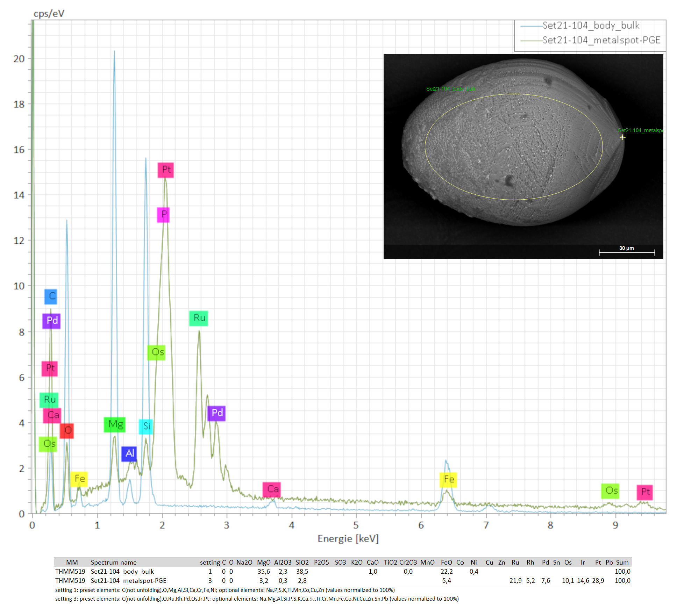Select the purple Pd label near 2.8 keV
The width and height of the screenshot is (677, 616).
point(216,413)
